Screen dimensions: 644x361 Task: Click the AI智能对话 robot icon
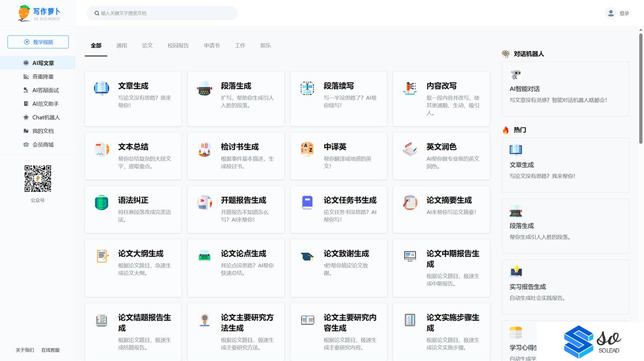(x=516, y=75)
